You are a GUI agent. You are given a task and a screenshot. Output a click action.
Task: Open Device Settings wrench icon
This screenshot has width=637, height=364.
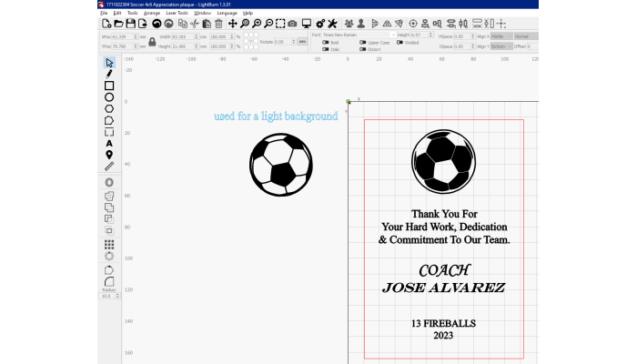coord(332,24)
